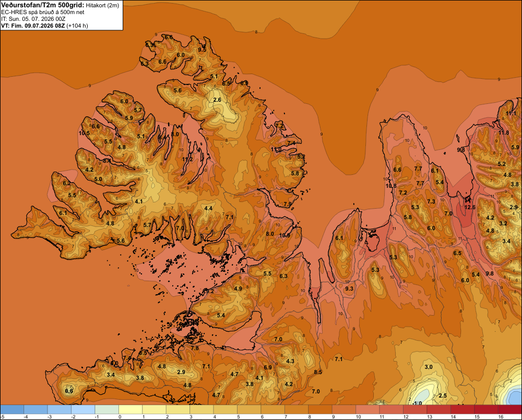Select the legend swatch between -5 and -4
This screenshot has height=420, width=522.
click(13, 410)
